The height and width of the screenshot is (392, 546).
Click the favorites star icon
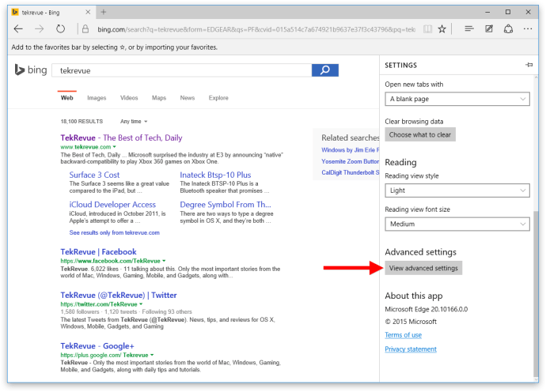pyautogui.click(x=442, y=28)
